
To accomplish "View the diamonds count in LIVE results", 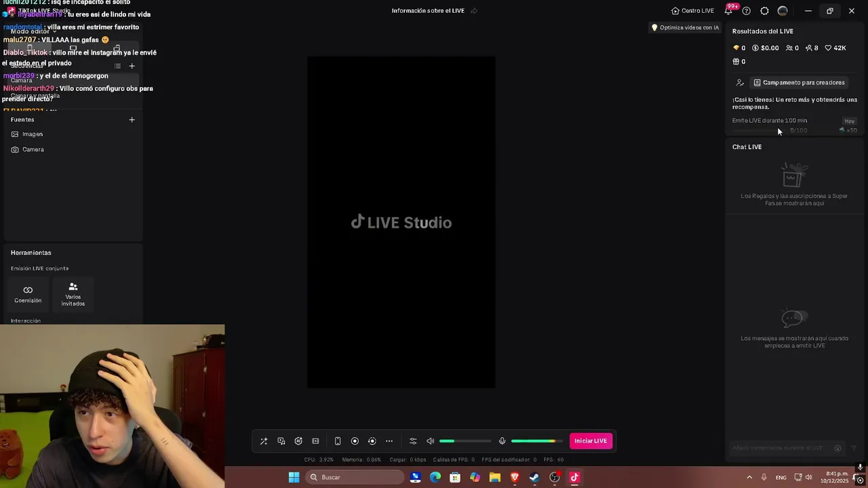I will (x=739, y=48).
